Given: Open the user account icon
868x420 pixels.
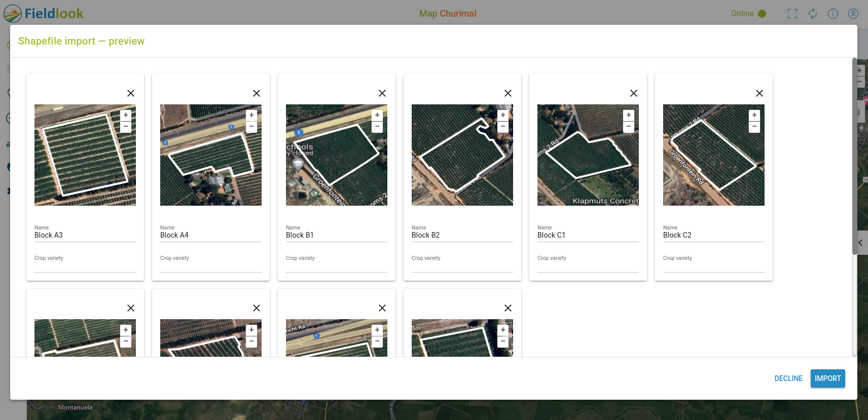Looking at the screenshot, I should (853, 14).
